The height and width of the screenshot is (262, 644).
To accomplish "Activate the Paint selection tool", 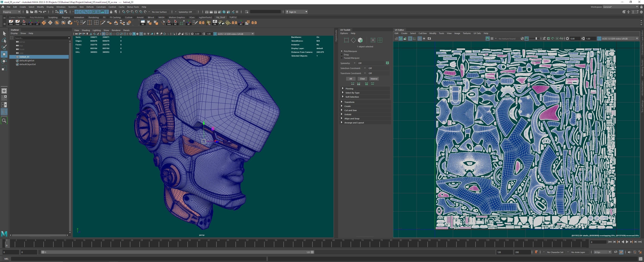I will click(x=4, y=47).
